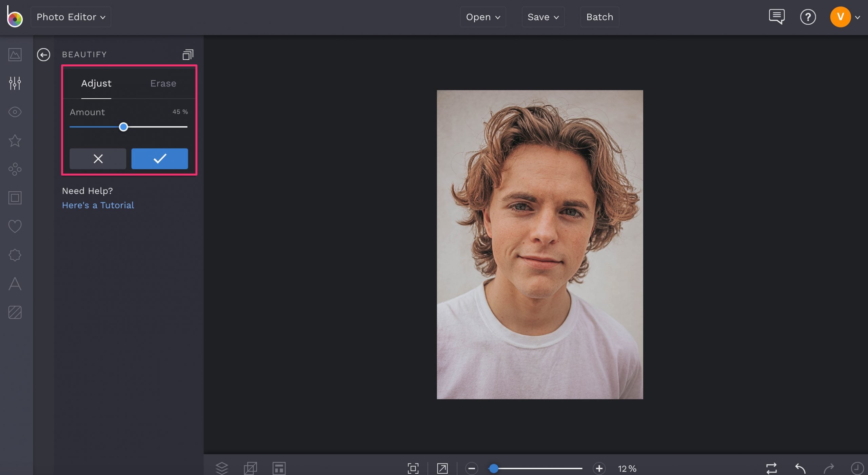Select the Touch Up eye icon

14,112
